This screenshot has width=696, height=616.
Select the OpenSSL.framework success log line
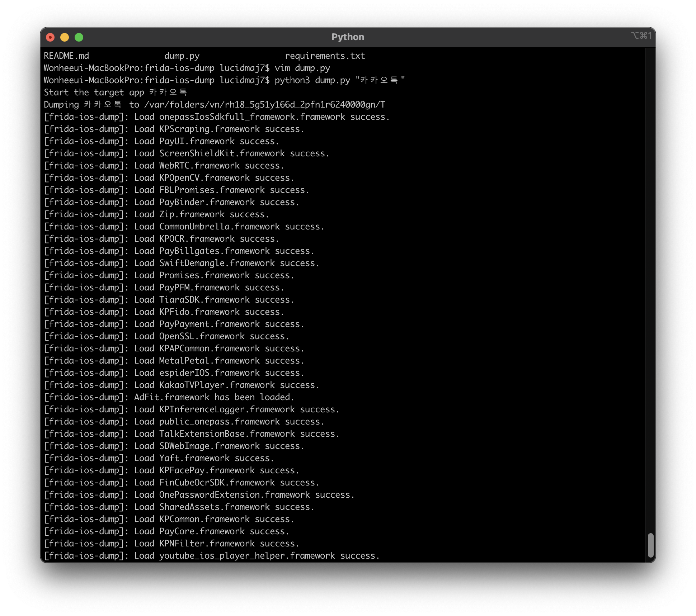coord(167,336)
